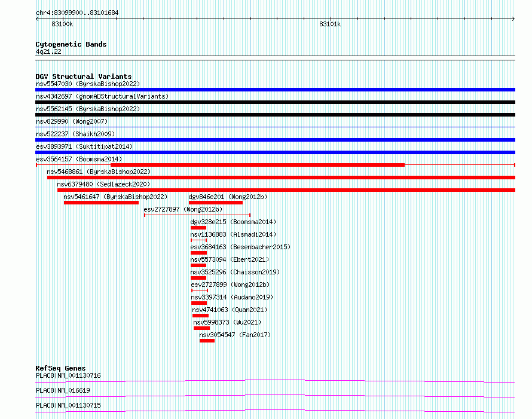Click the black bar under nsv4342697
The width and height of the screenshot is (532, 419).
point(275,102)
